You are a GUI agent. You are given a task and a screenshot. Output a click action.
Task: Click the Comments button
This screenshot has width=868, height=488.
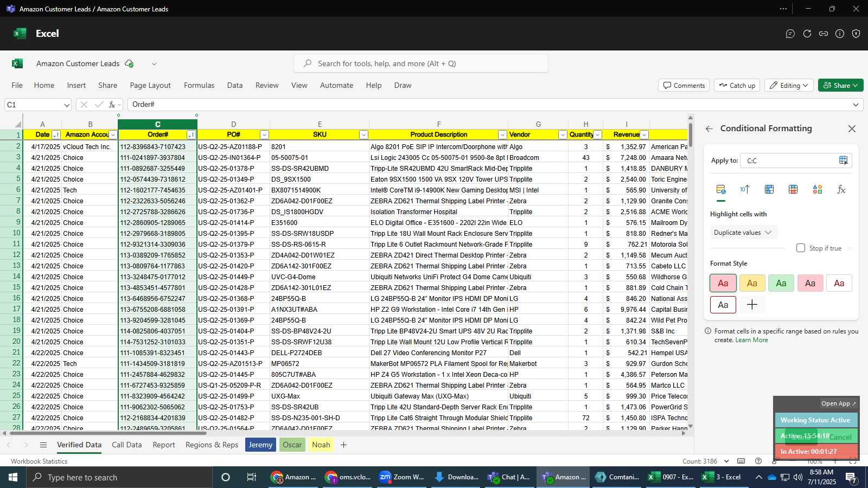pos(684,86)
